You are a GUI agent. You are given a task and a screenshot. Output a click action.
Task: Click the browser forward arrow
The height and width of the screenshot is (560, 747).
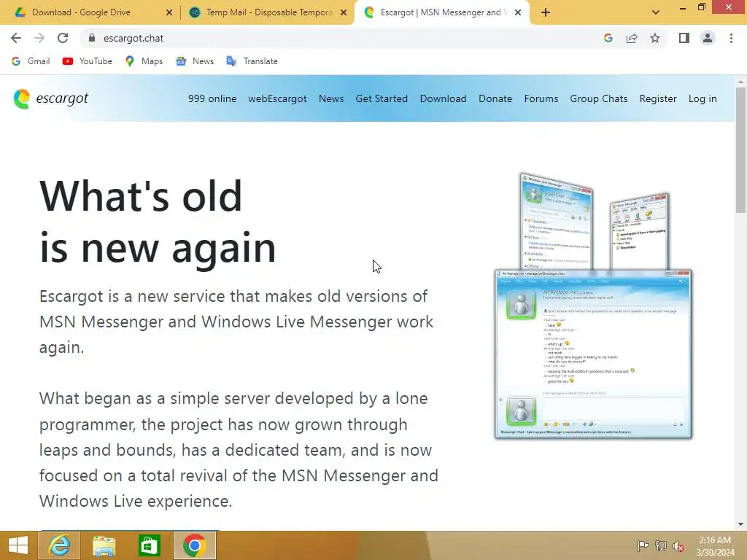[x=39, y=38]
